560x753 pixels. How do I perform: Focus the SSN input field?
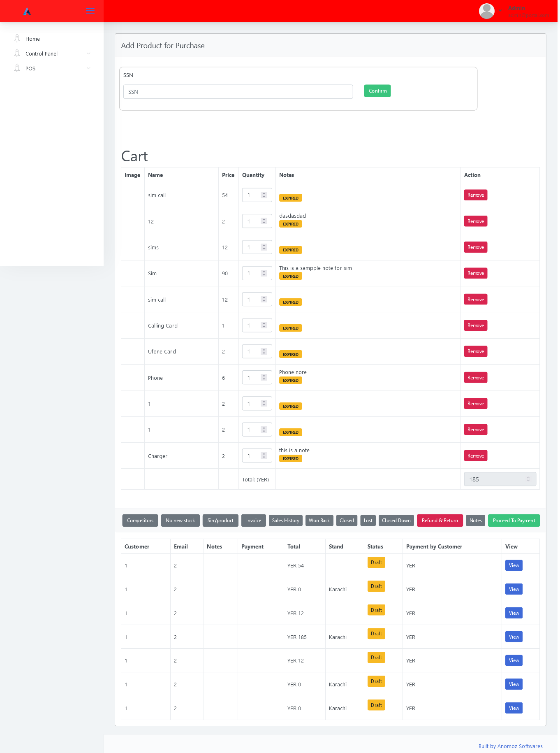238,92
